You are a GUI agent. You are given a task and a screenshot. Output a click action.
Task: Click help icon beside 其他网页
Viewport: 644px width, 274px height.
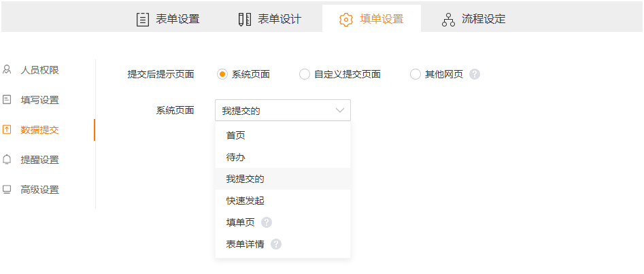475,74
